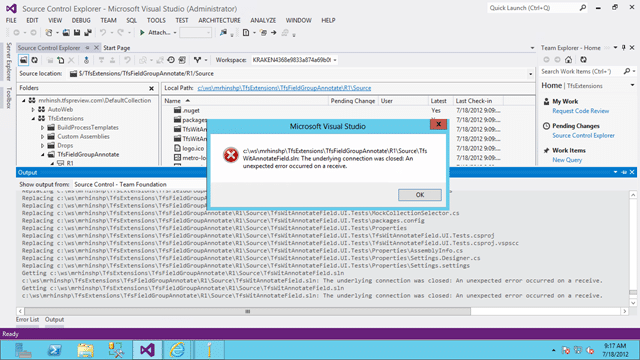Open the Toolbox side tab
640x360 pixels.
point(9,98)
